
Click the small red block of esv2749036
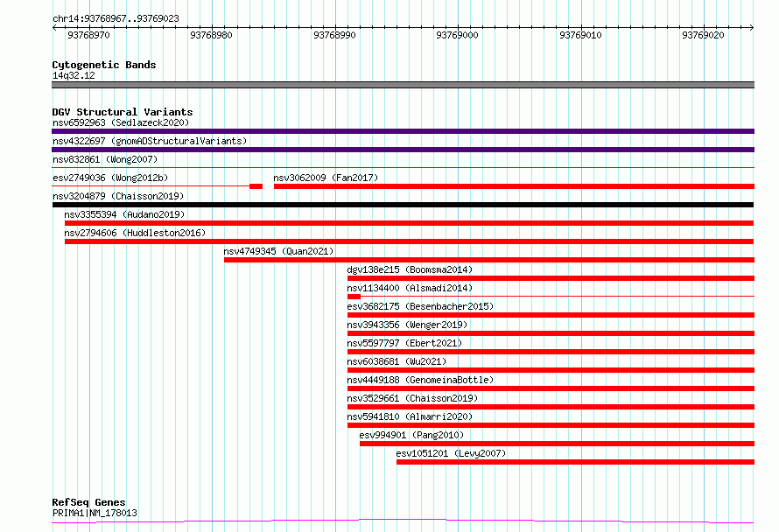[256, 186]
